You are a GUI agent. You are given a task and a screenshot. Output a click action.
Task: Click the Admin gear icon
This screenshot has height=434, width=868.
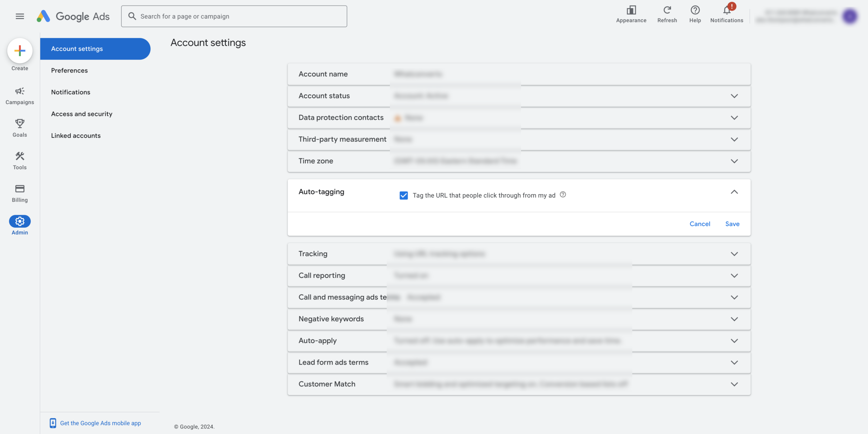click(20, 221)
